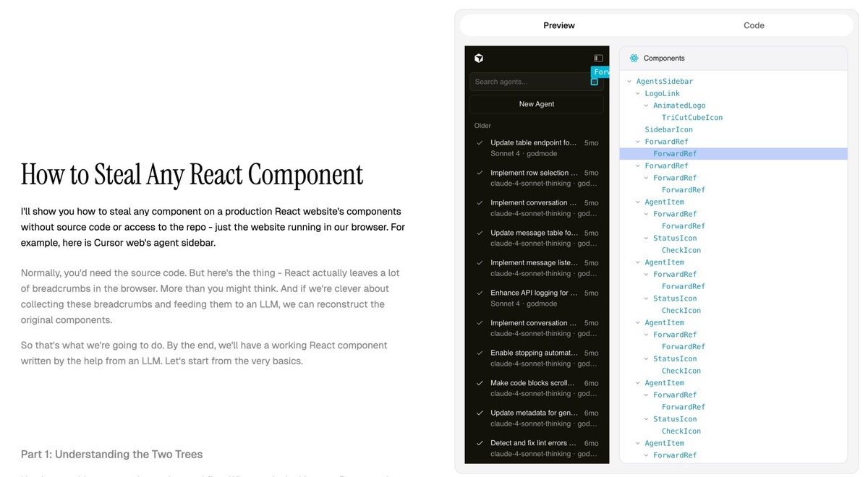Click 'Sonnet 4 · godmode' under Enhance API logging
This screenshot has height=477, width=868.
tap(524, 304)
